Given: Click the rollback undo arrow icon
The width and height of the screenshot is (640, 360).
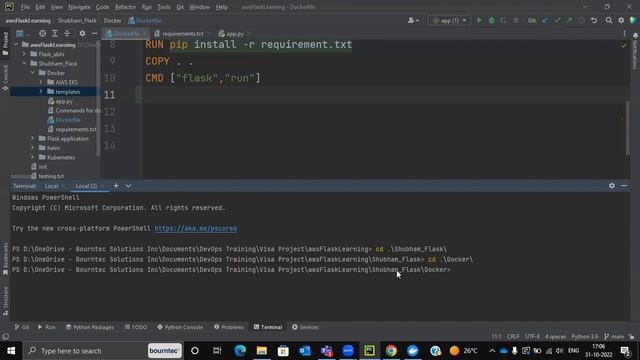Looking at the screenshot, I should pyautogui.click(x=594, y=20).
